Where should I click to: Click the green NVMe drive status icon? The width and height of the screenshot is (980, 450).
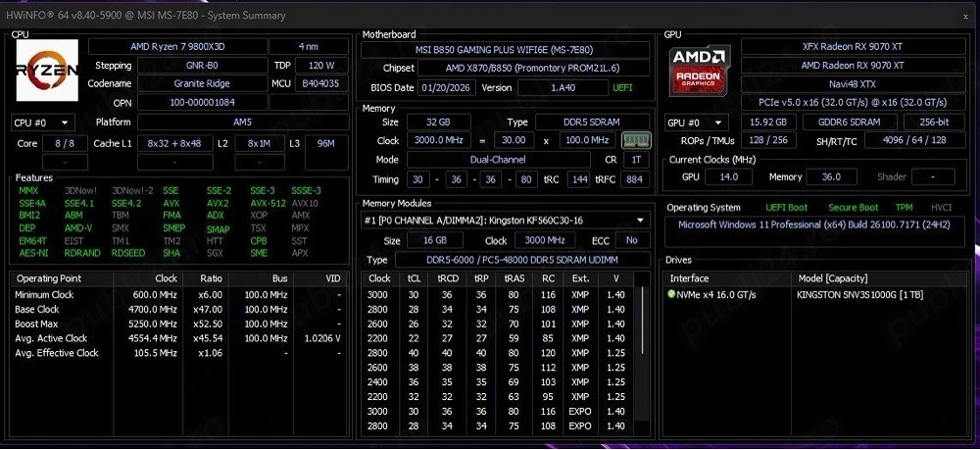tap(672, 294)
